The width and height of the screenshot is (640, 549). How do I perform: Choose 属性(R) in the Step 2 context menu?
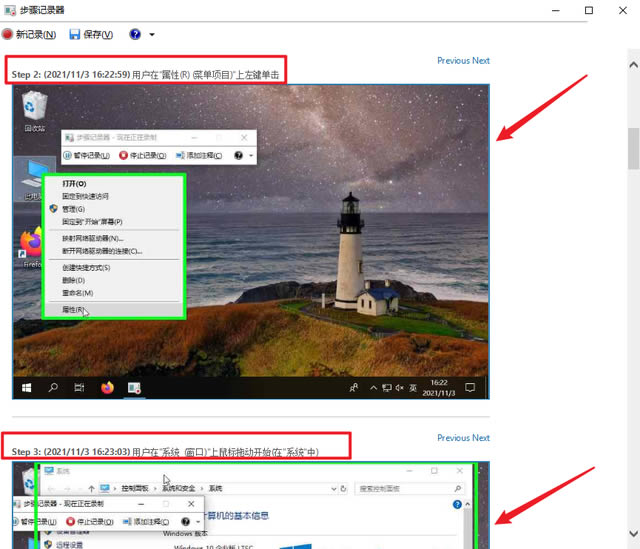(114, 309)
